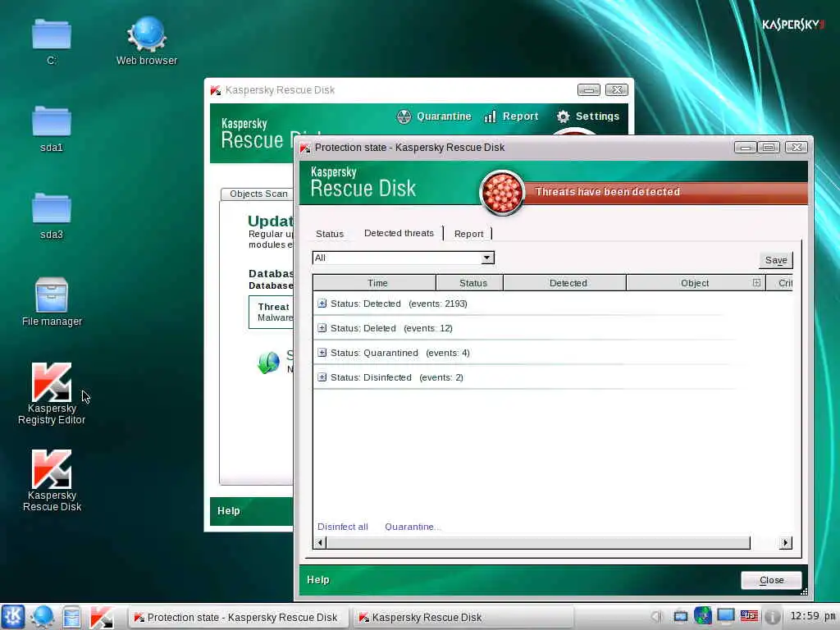Click the Save button

pyautogui.click(x=776, y=260)
